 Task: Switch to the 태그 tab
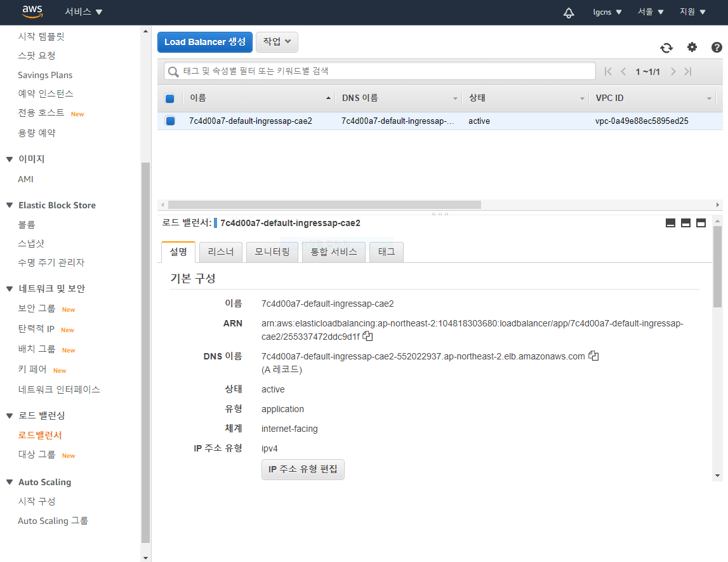pos(387,251)
